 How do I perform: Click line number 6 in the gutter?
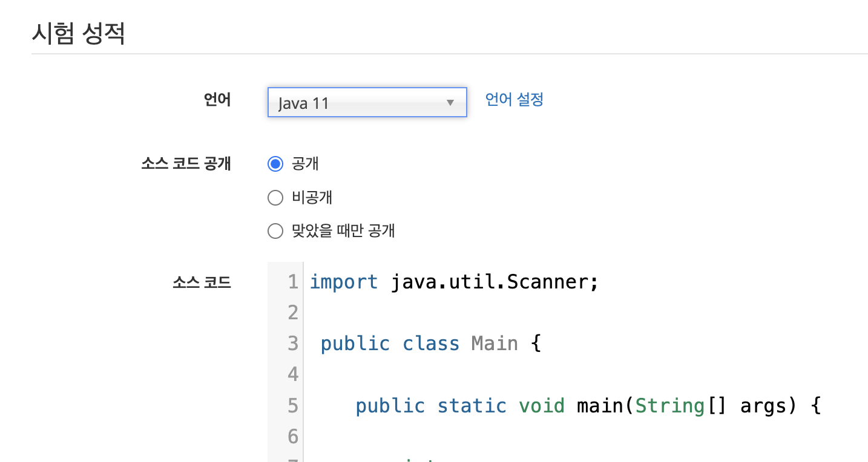pyautogui.click(x=293, y=436)
